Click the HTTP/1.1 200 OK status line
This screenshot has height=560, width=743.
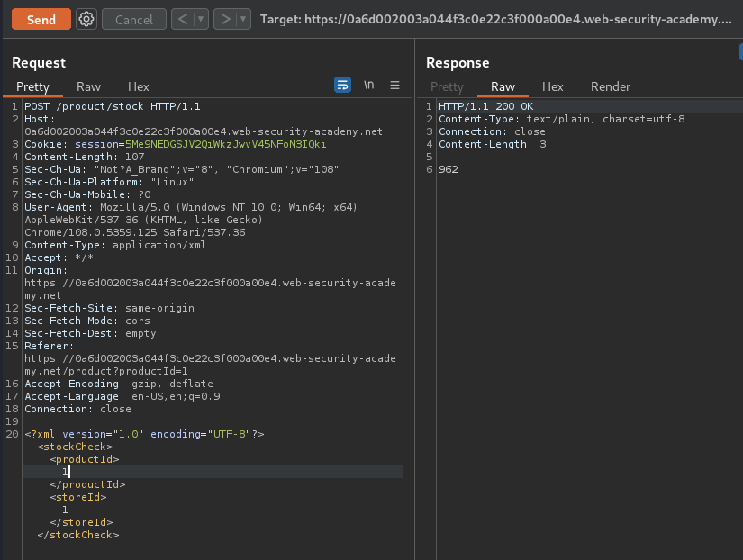pyautogui.click(x=485, y=106)
